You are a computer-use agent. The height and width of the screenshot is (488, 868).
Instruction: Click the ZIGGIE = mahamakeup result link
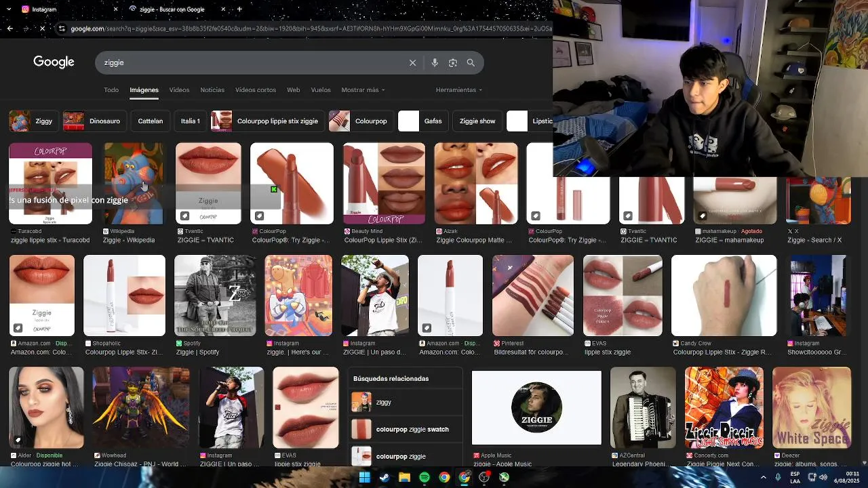tap(729, 240)
